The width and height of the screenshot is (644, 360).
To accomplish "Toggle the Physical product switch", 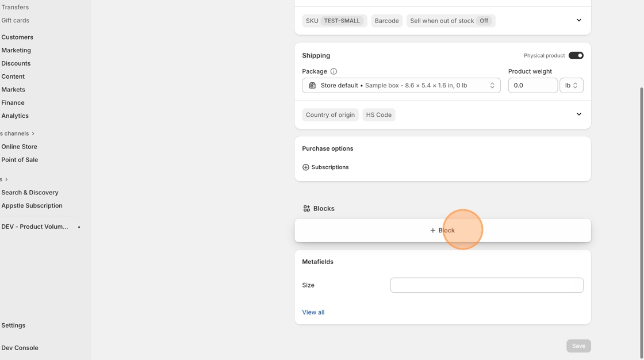I will click(576, 56).
